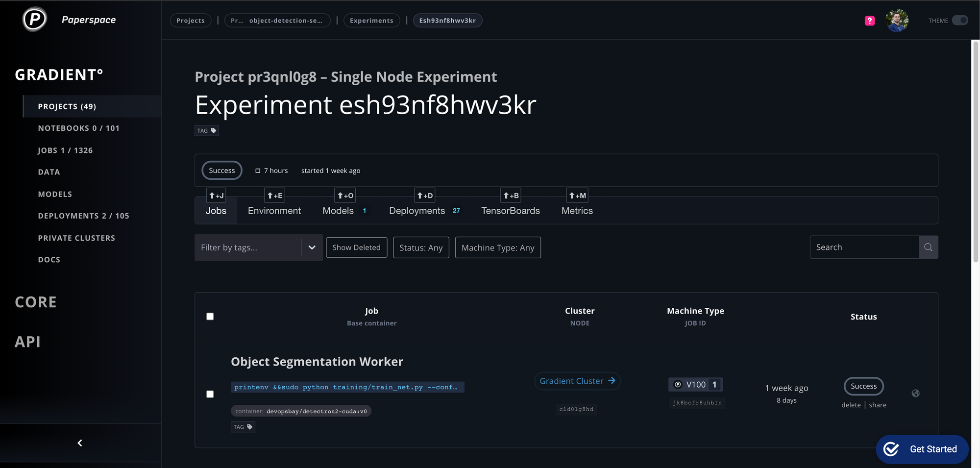Click the Get Started checkmark button

[922, 449]
